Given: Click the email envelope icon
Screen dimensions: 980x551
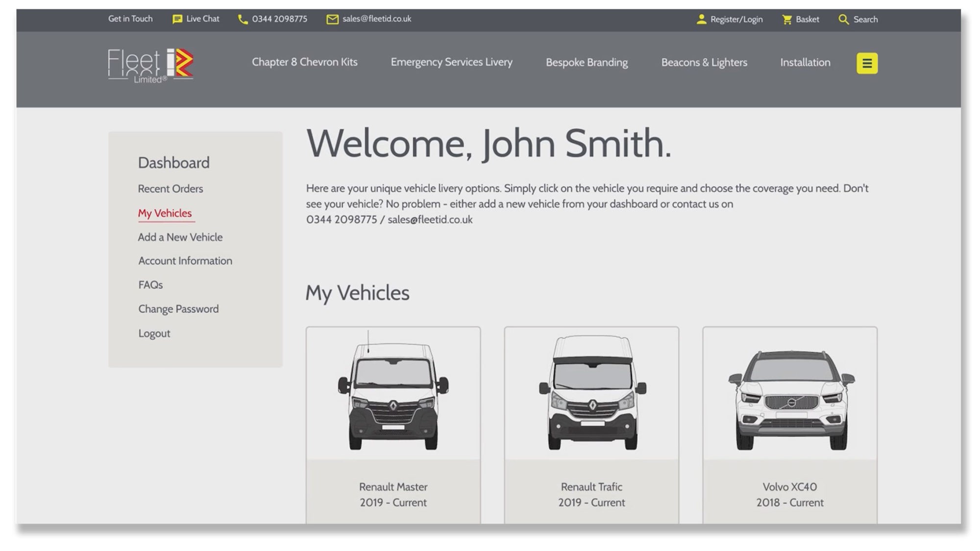Looking at the screenshot, I should [x=332, y=19].
